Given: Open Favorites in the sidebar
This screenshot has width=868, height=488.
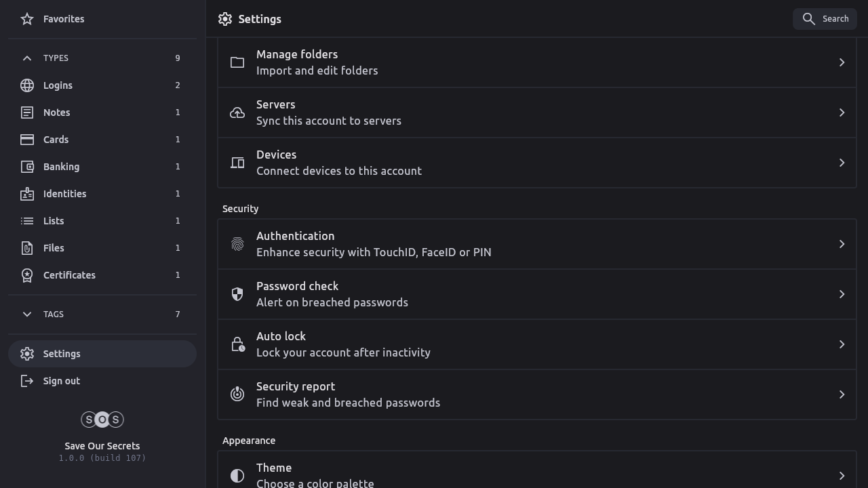Looking at the screenshot, I should pyautogui.click(x=63, y=19).
